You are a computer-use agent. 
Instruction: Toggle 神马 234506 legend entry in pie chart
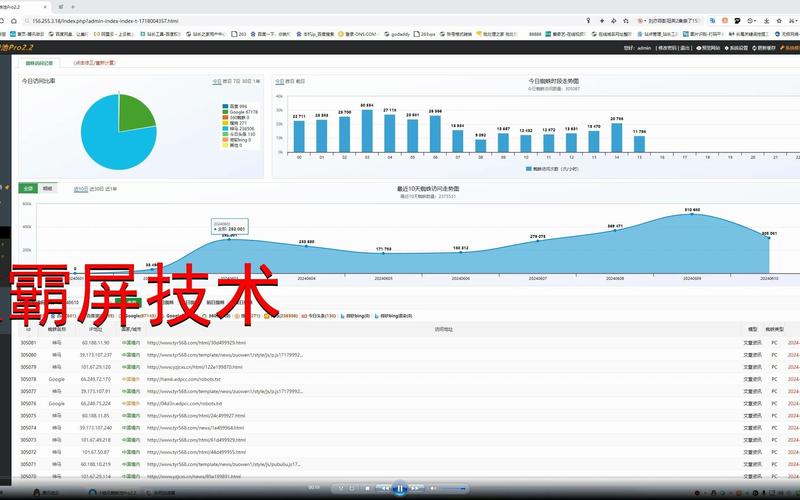point(239,129)
